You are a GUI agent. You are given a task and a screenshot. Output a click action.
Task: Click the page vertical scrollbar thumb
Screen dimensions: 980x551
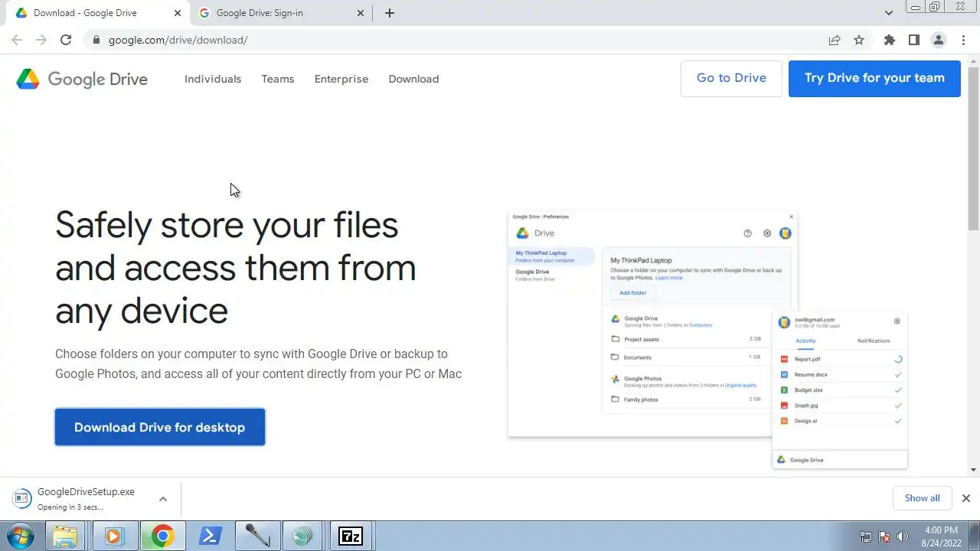pos(973,148)
